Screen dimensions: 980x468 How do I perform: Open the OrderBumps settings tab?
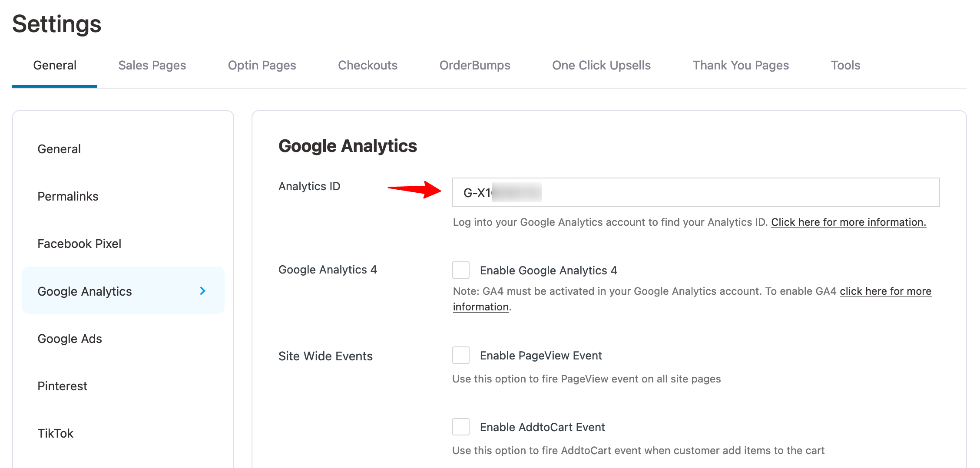coord(475,65)
